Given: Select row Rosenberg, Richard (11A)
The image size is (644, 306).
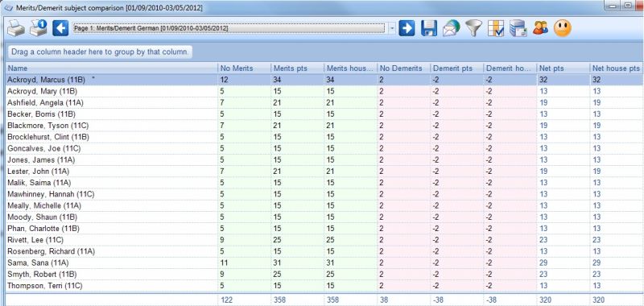Looking at the screenshot, I should tap(324, 251).
